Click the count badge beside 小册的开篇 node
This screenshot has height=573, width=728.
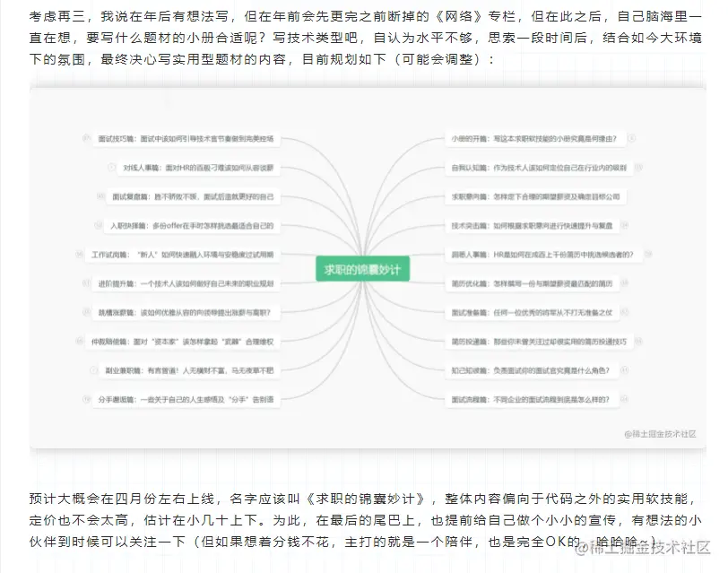(x=632, y=138)
